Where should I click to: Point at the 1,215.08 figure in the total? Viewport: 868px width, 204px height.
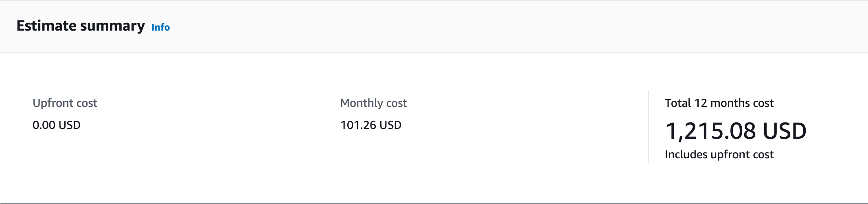(710, 131)
